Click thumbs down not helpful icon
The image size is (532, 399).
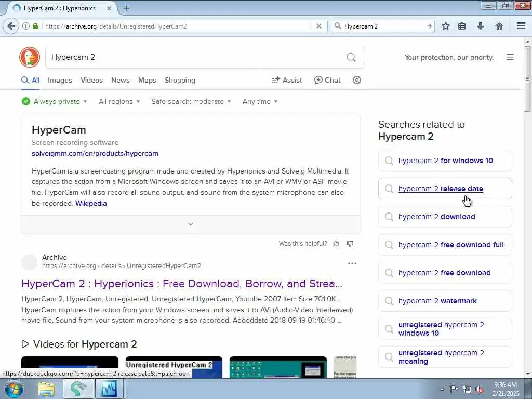coord(350,244)
